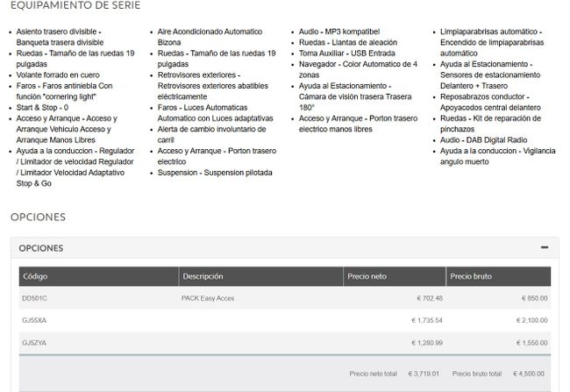The width and height of the screenshot is (570, 392).
Task: Click Retrovisores exteriores abatibles eléctricamente item
Action: 213,86
